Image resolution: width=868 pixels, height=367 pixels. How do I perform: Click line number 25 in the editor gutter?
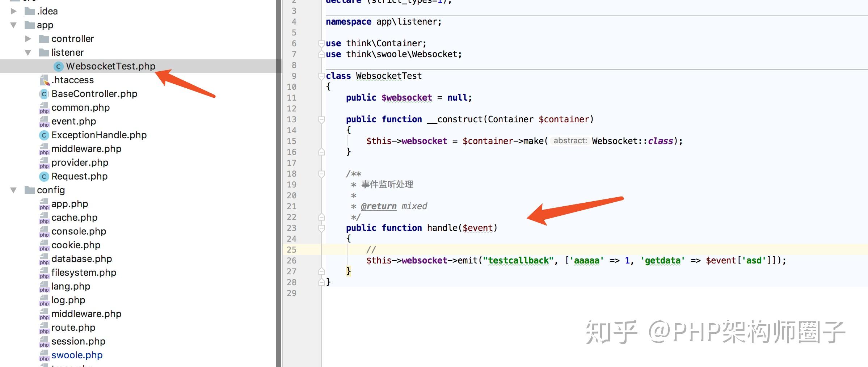292,249
